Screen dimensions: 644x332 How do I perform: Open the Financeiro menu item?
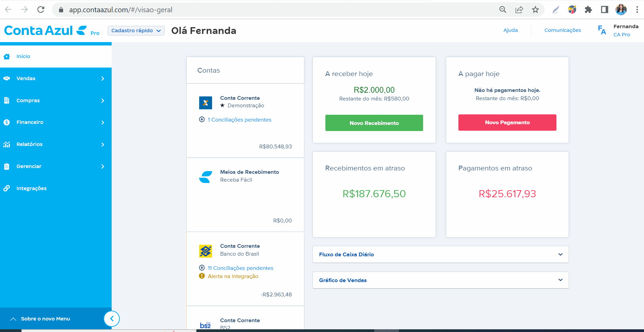56,122
